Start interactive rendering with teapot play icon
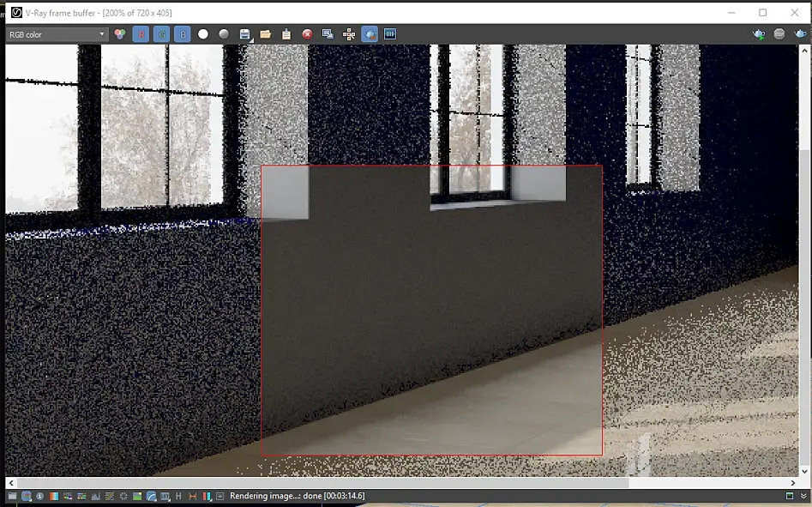Image resolution: width=812 pixels, height=507 pixels. point(759,34)
